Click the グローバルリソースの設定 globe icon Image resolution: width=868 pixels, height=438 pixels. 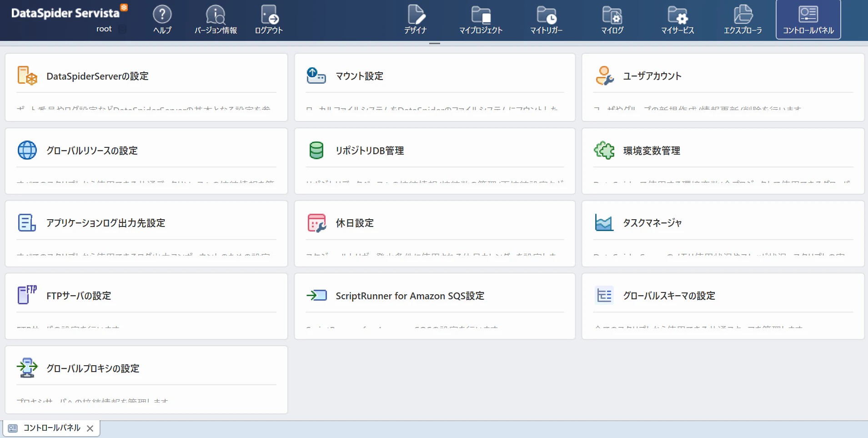pyautogui.click(x=27, y=150)
